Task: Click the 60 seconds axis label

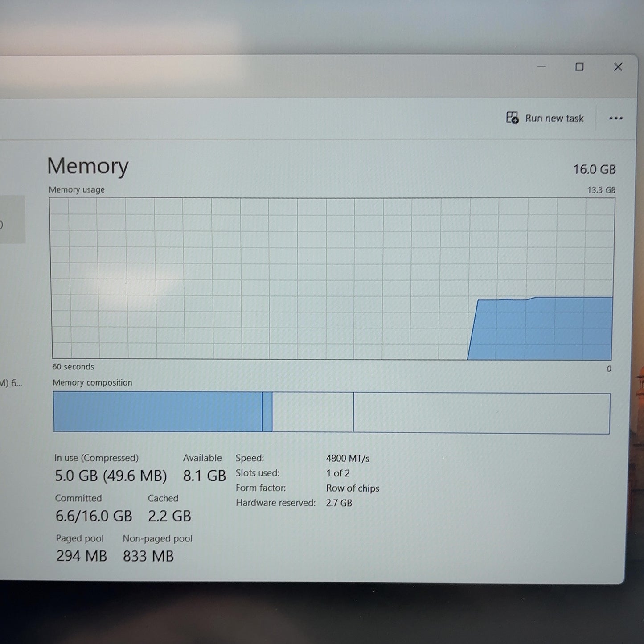Action: click(x=73, y=367)
